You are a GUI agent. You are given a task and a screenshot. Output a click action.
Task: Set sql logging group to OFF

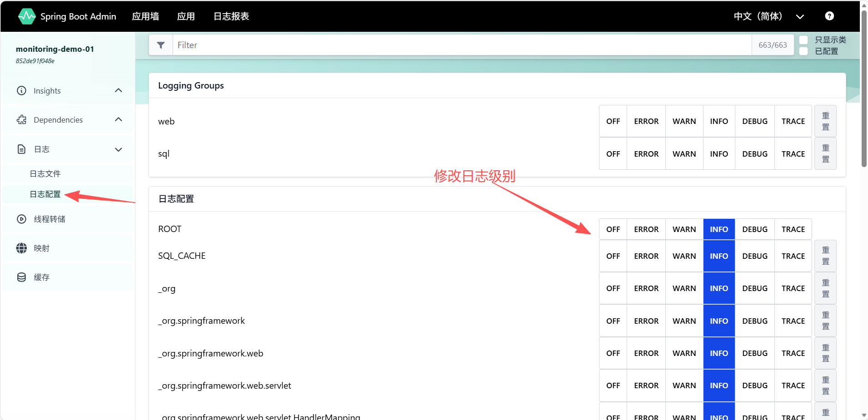tap(613, 154)
